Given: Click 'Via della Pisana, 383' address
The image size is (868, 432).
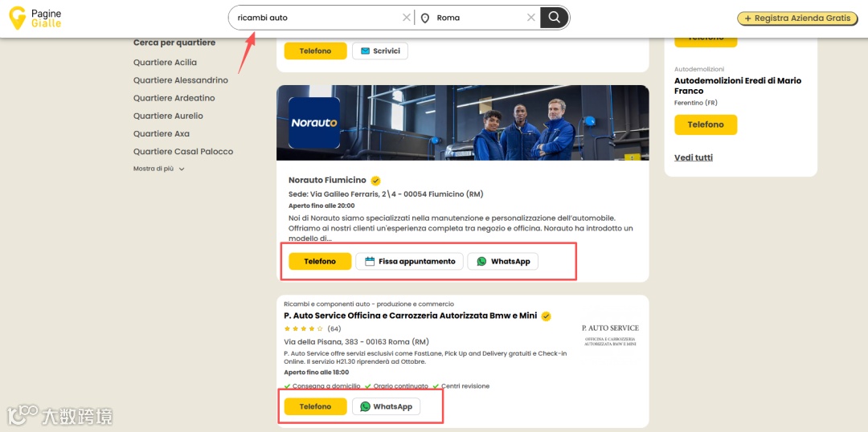Looking at the screenshot, I should click(x=357, y=342).
